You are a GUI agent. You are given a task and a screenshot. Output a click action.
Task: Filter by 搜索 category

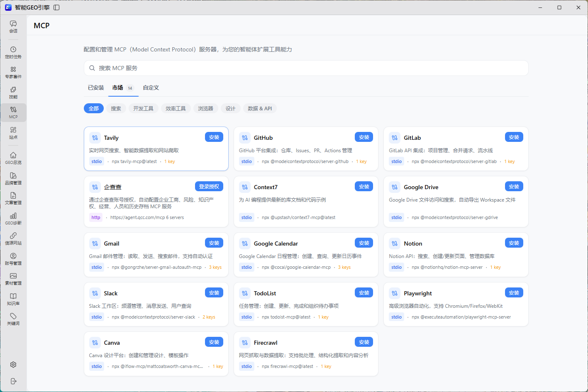click(116, 109)
